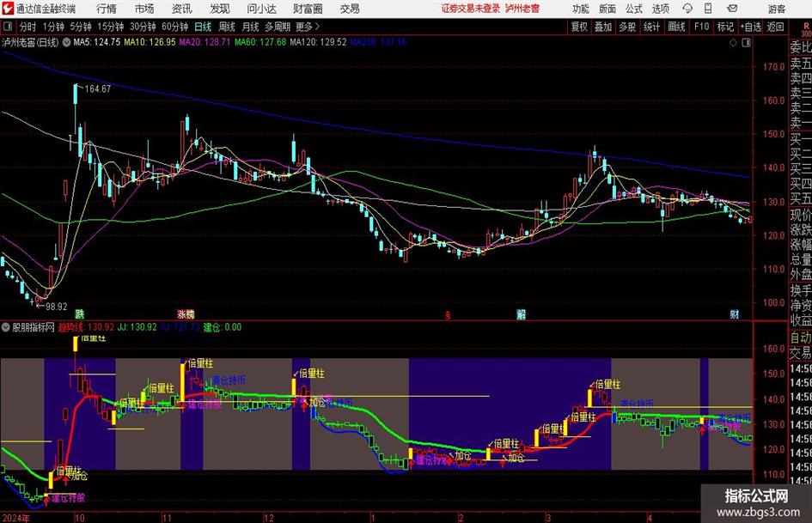Image resolution: width=812 pixels, height=523 pixels.
Task: Switch to 分时 chart period
Action: pos(27,27)
